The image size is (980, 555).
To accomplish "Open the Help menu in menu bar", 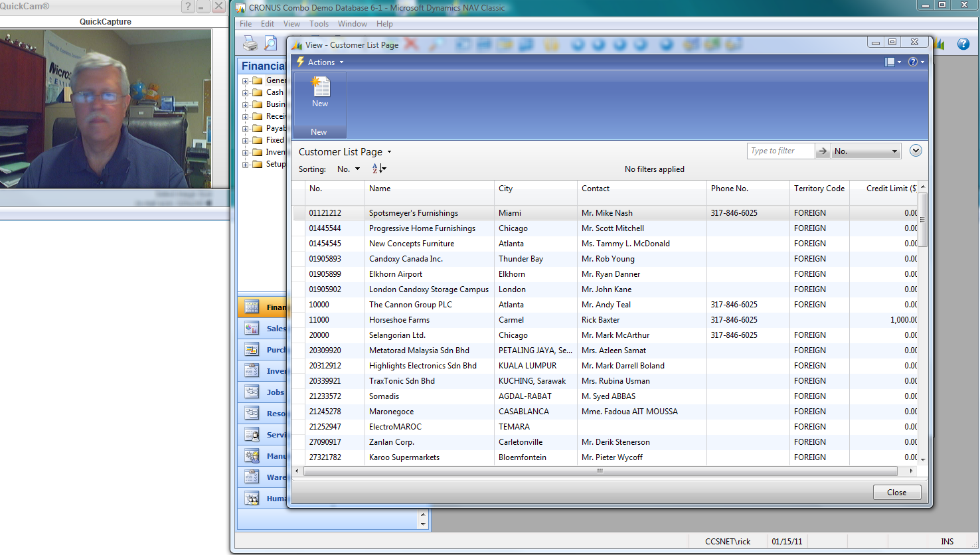I will (x=384, y=24).
